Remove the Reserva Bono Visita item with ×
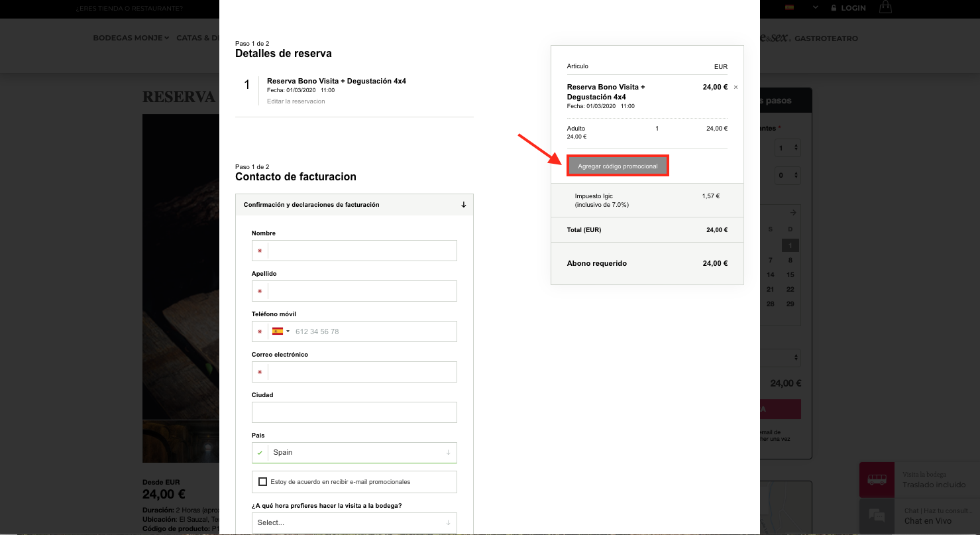Screen dimensions: 980x535 735,88
